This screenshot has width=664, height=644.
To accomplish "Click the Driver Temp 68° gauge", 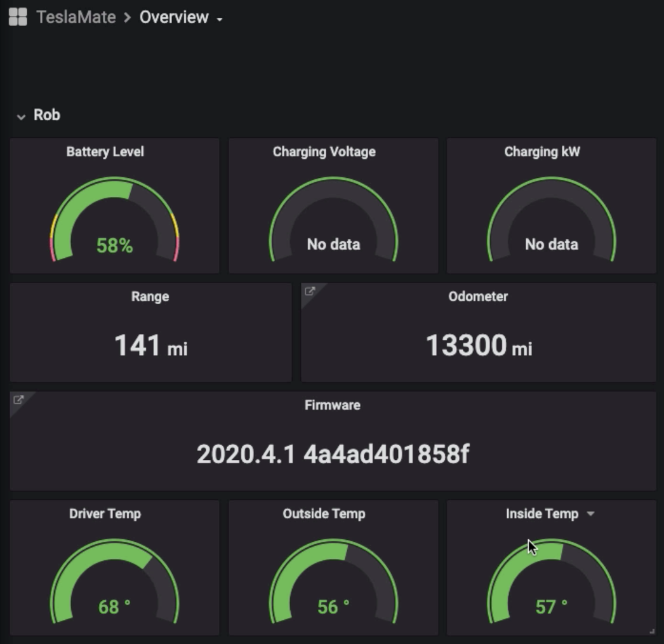I will click(114, 581).
